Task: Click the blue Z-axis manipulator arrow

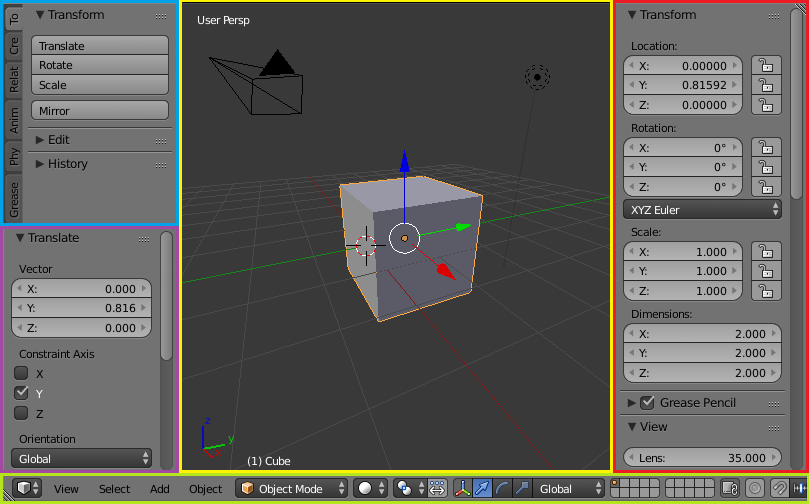Action: (404, 161)
